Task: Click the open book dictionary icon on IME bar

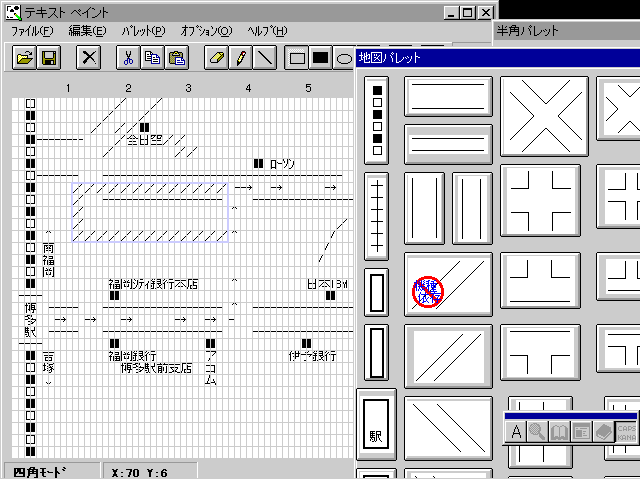Action: coord(559,431)
